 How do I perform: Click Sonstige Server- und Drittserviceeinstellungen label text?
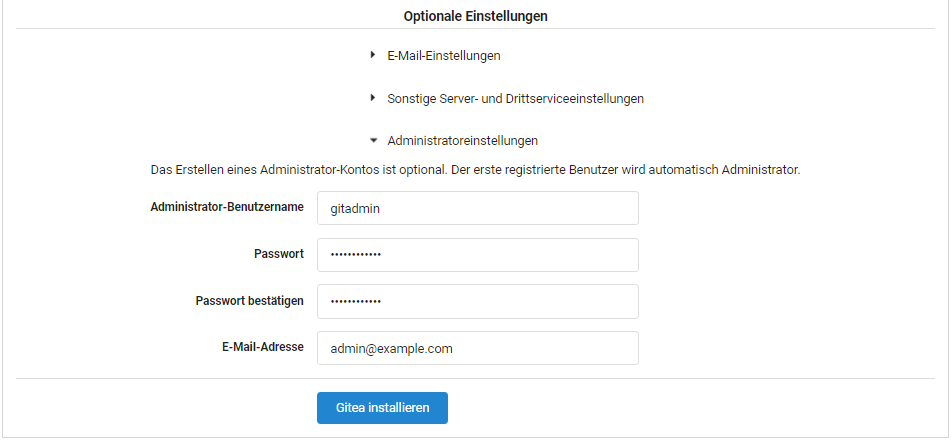click(515, 99)
